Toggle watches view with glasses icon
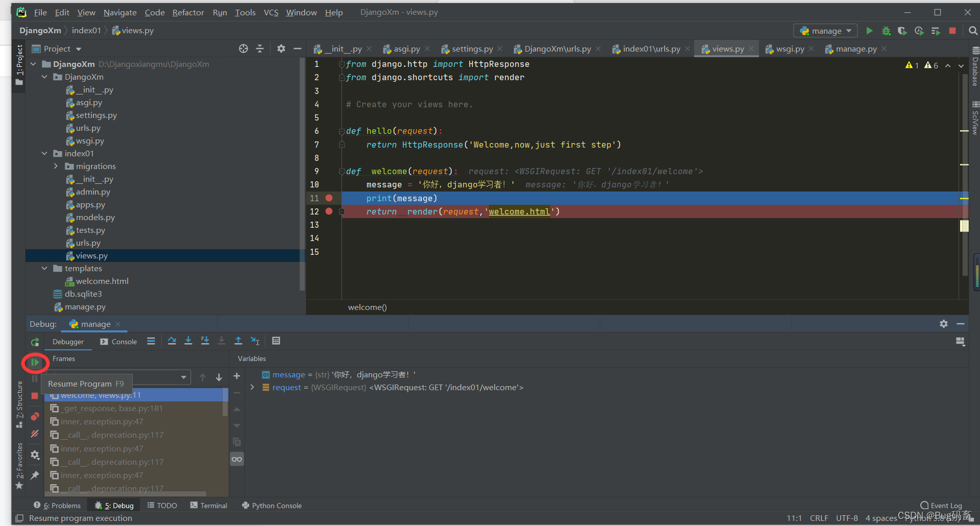980x526 pixels. coord(237,459)
